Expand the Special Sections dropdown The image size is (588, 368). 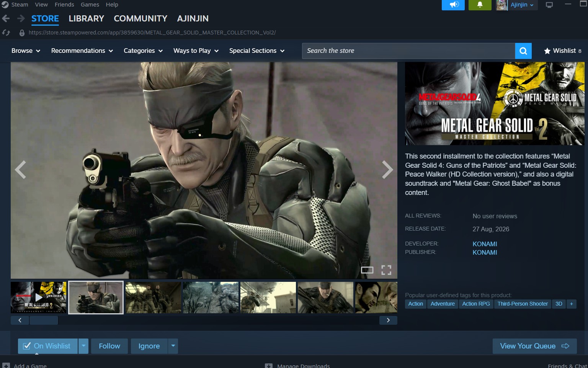[257, 51]
